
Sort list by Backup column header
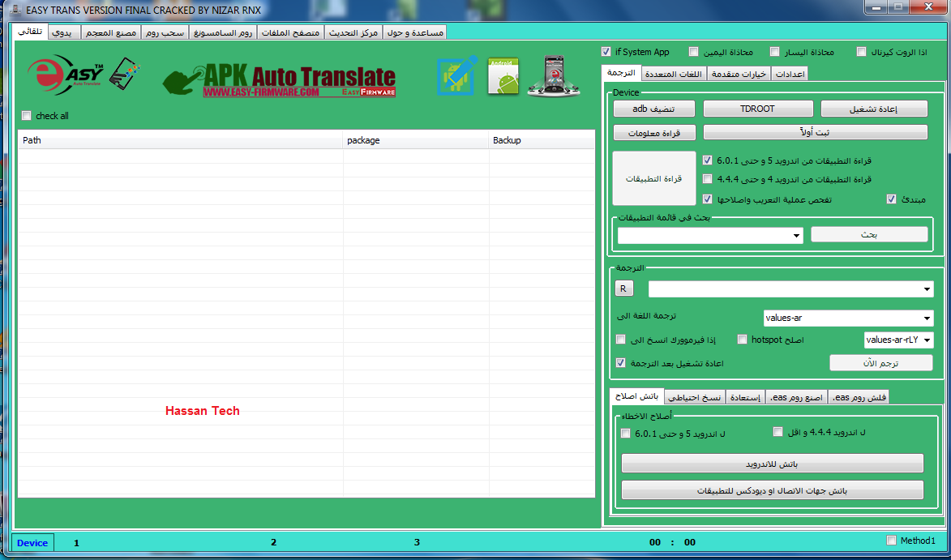pyautogui.click(x=542, y=140)
